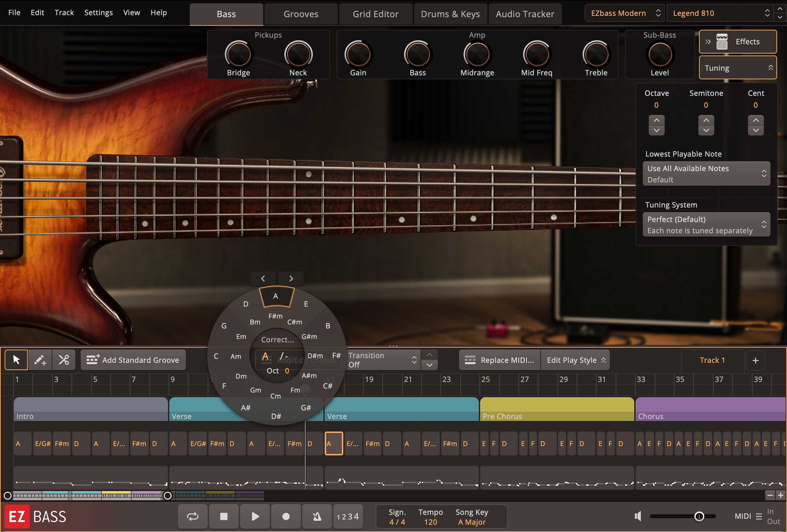This screenshot has height=532, width=787.
Task: Click the master volume slider handle
Action: pyautogui.click(x=699, y=516)
